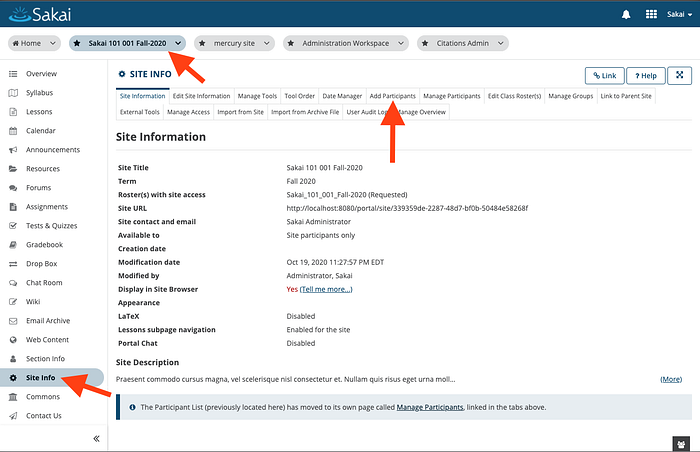Expand the Home site dropdown chevron
Screen dimensions: 700x452
click(53, 43)
